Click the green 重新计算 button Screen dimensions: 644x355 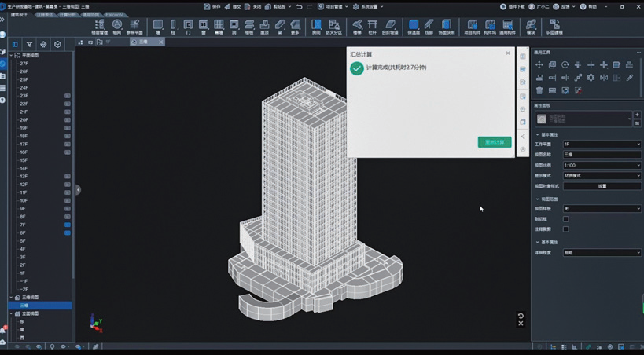click(x=495, y=142)
